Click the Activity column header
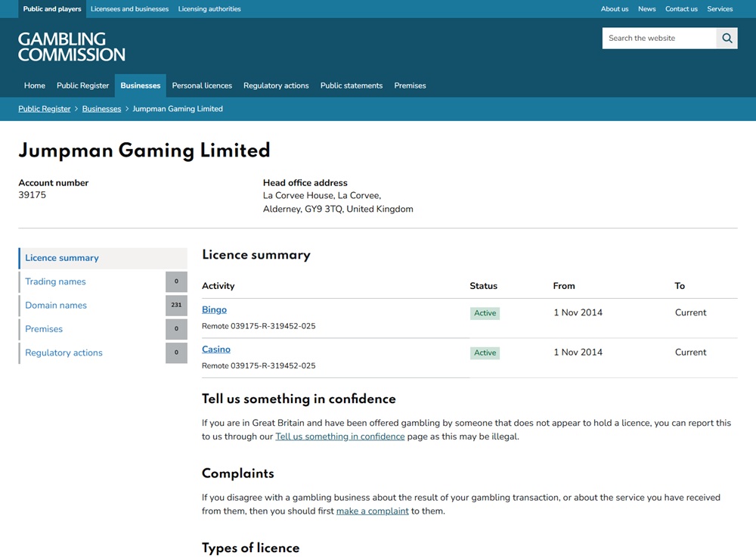 tap(218, 286)
